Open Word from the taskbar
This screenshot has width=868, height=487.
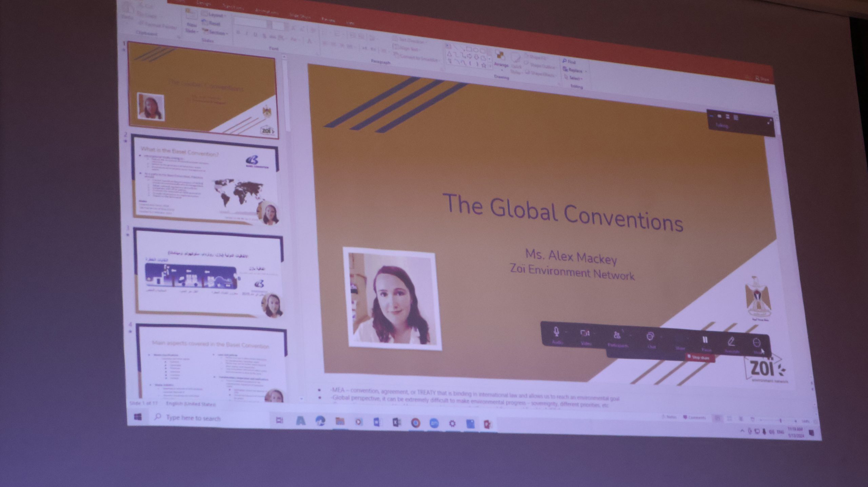tap(377, 422)
